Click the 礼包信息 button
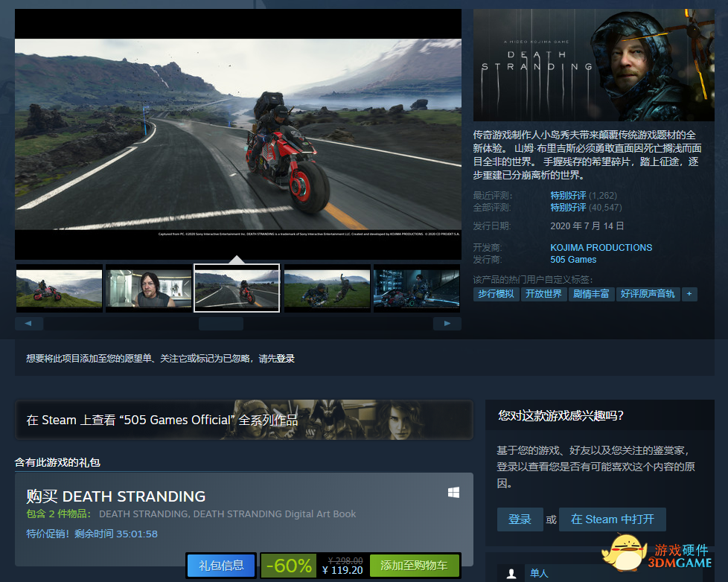 (x=221, y=566)
